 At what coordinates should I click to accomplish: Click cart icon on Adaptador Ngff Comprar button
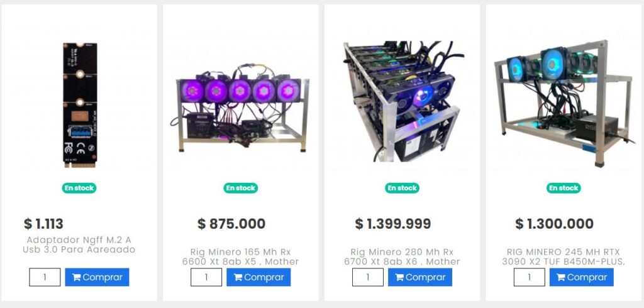click(76, 278)
